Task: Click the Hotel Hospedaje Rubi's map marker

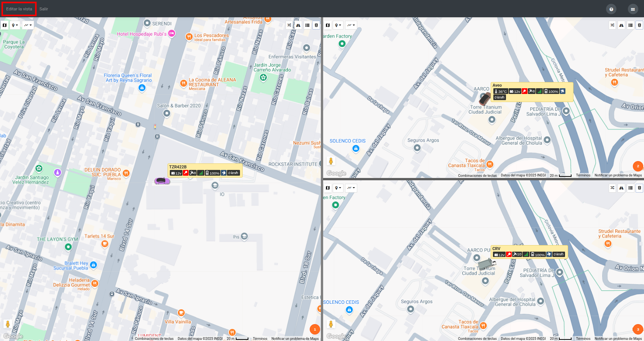Action: click(172, 34)
